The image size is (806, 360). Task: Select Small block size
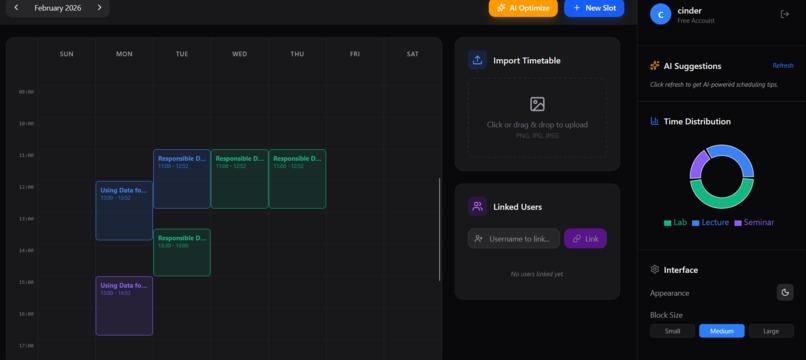click(x=672, y=331)
